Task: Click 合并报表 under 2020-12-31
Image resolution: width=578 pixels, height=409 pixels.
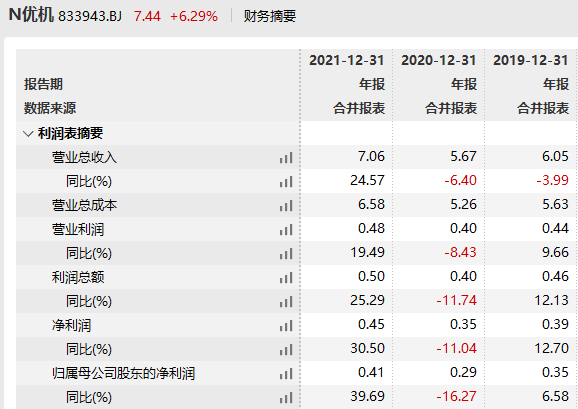Action: click(451, 108)
